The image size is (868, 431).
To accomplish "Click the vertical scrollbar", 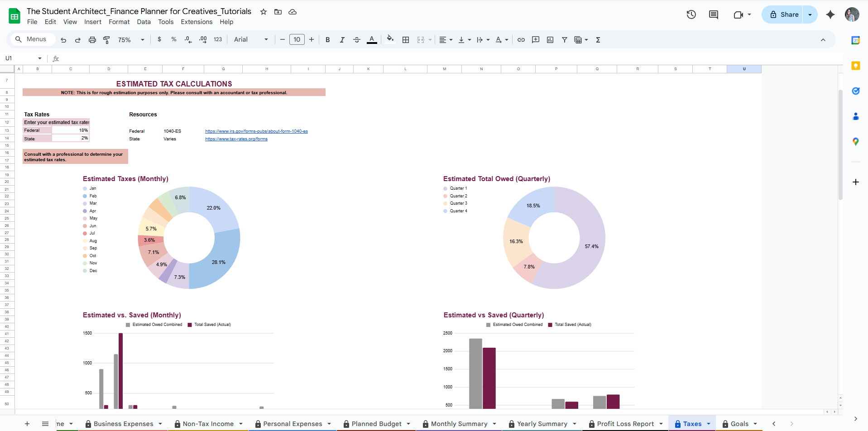I will click(x=840, y=145).
